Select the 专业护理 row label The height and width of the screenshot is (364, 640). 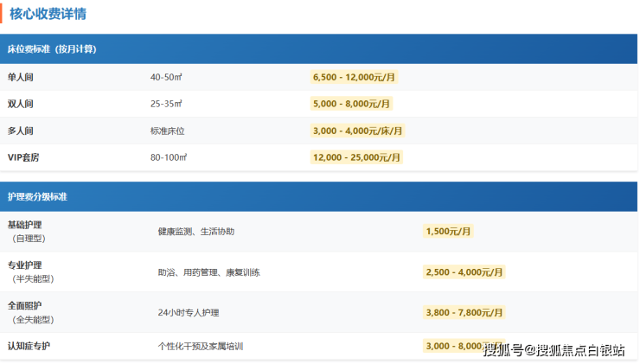tap(24, 265)
